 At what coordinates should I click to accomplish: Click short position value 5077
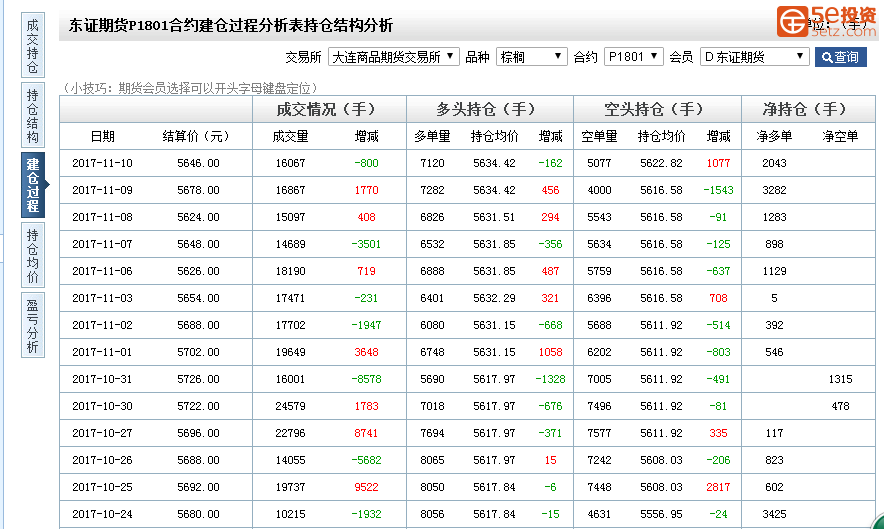click(x=599, y=163)
